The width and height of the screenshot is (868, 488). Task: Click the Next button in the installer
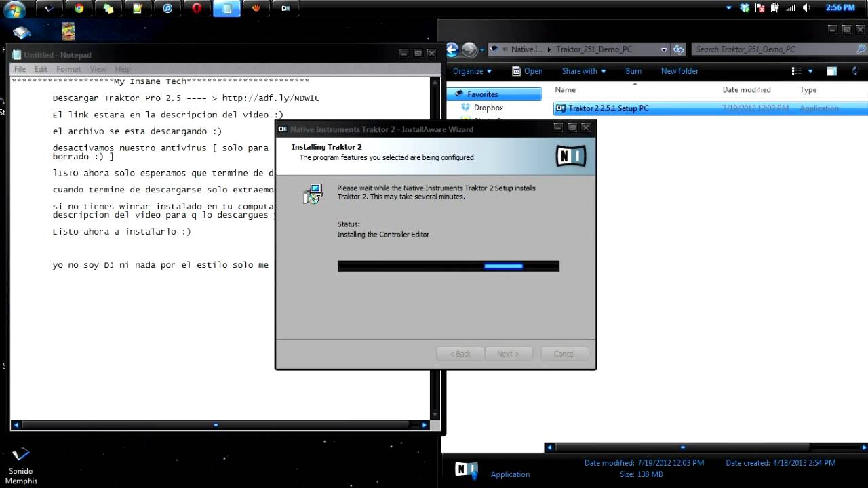pyautogui.click(x=508, y=354)
